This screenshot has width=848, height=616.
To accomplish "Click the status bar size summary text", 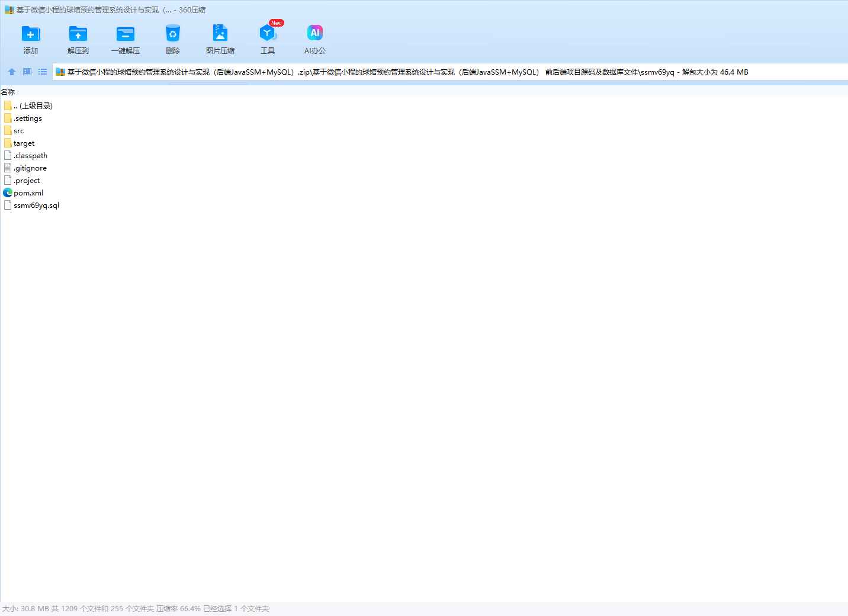I will pos(136,608).
